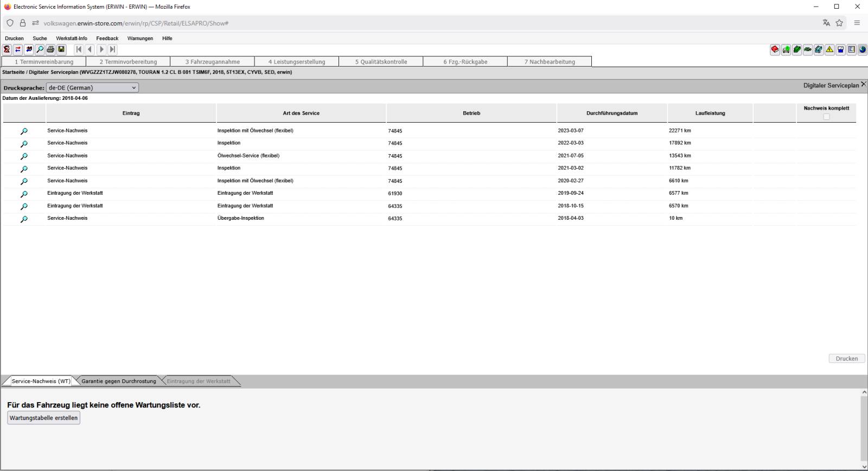This screenshot has height=471, width=868.
Task: Click the yellow warning triangle icon
Action: (x=829, y=49)
